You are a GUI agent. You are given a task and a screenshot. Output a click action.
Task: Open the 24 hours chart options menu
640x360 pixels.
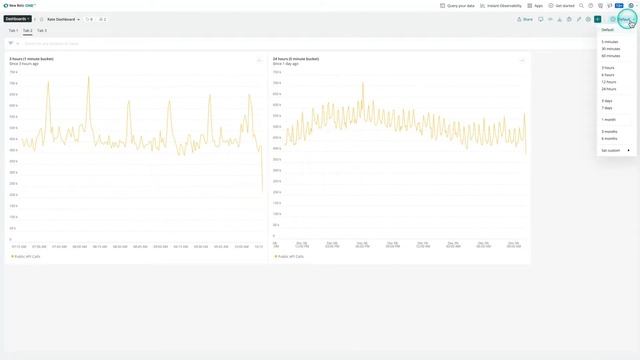coord(522,60)
